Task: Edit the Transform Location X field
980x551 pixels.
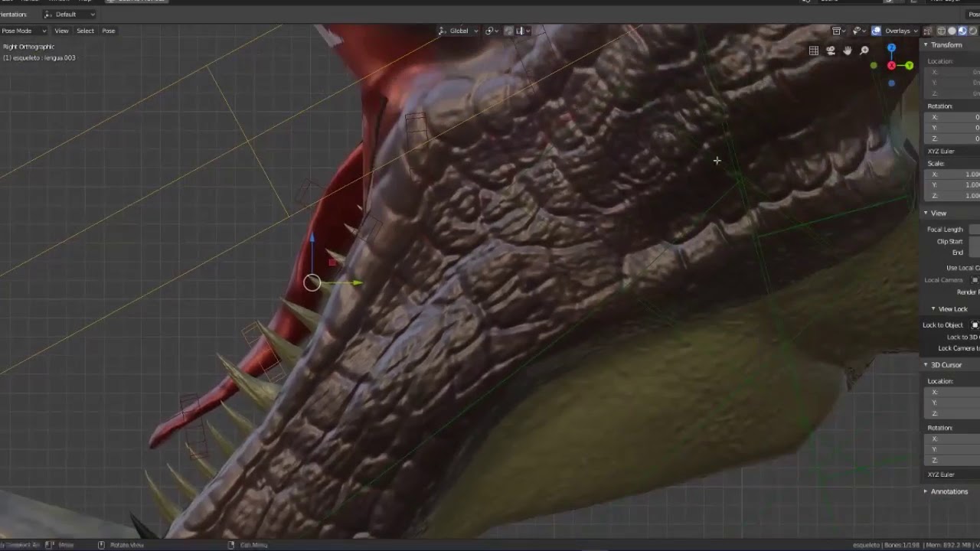Action: [x=953, y=72]
